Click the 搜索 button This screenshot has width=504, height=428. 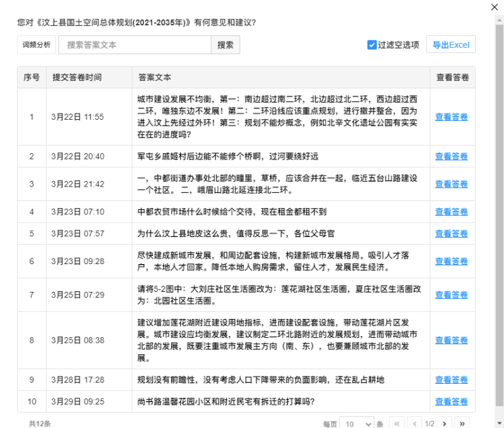(x=225, y=45)
